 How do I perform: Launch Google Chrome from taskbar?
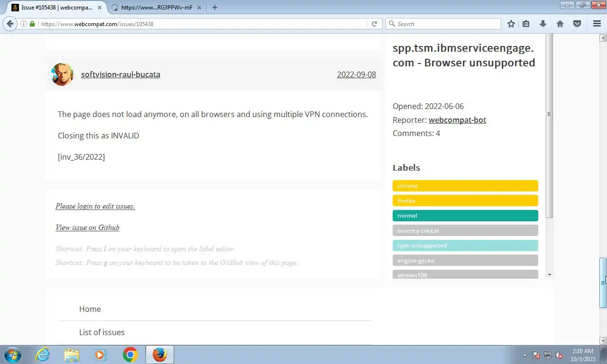(x=130, y=355)
